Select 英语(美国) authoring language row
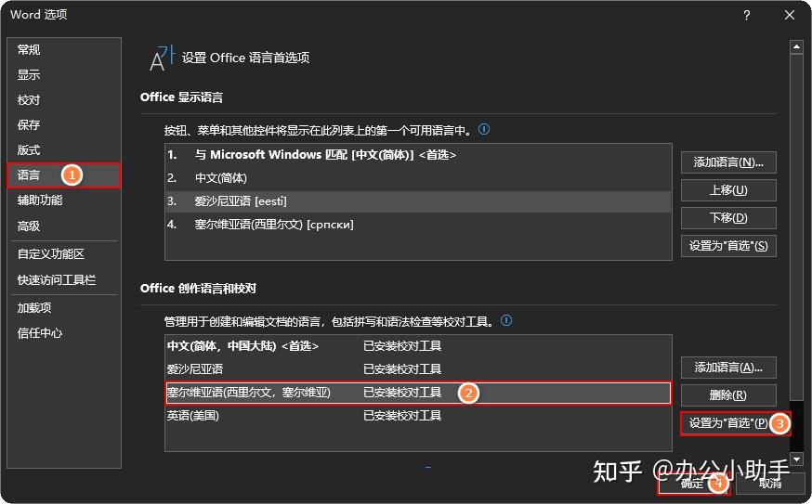This screenshot has width=812, height=504. coord(418,416)
